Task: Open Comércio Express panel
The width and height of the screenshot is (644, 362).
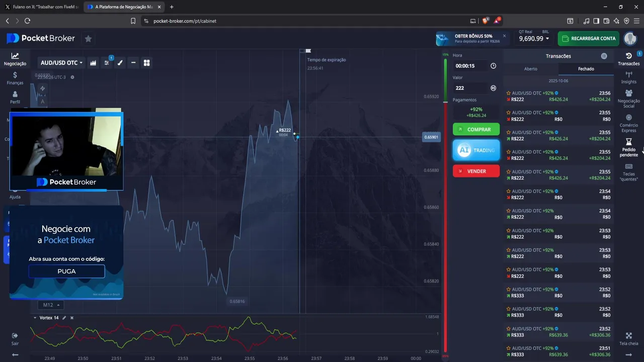Action: tap(628, 122)
